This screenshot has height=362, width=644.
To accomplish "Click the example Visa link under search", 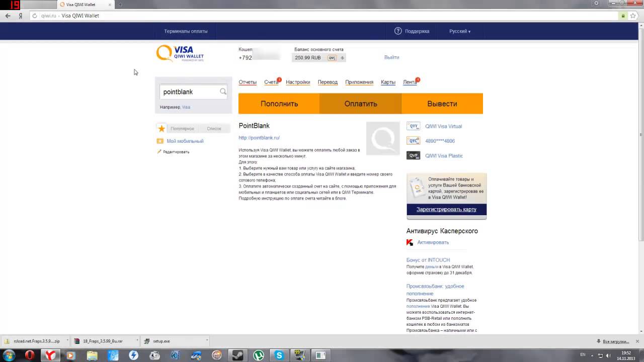I will pyautogui.click(x=186, y=107).
